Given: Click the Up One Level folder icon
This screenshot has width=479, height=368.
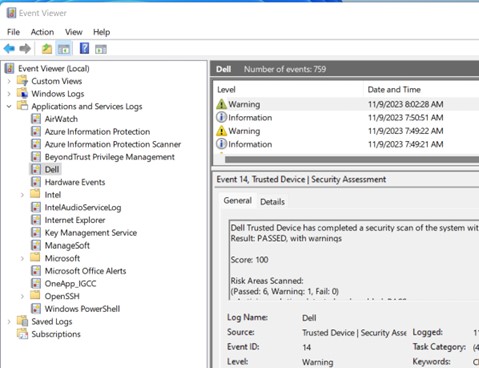Looking at the screenshot, I should pyautogui.click(x=47, y=49).
